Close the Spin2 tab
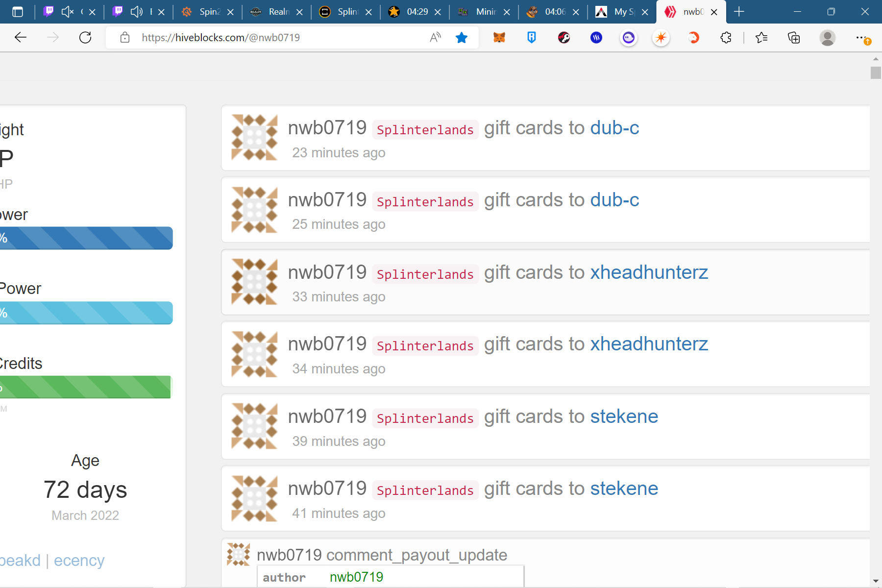 click(231, 12)
